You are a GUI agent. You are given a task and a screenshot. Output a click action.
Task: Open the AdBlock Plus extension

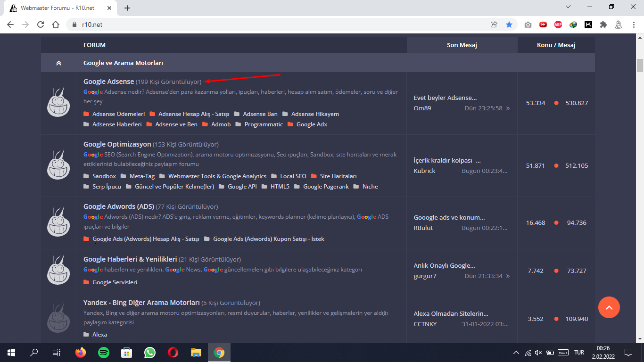point(558,25)
